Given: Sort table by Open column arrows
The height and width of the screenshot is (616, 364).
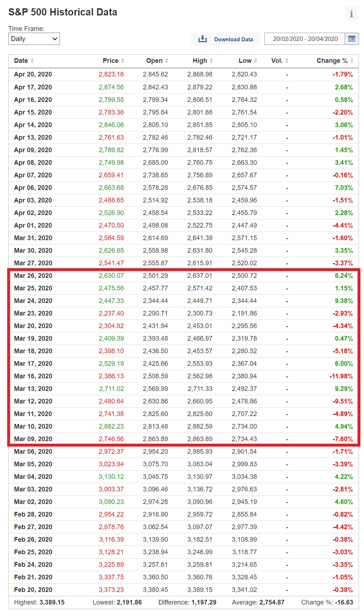Looking at the screenshot, I should 167,61.
